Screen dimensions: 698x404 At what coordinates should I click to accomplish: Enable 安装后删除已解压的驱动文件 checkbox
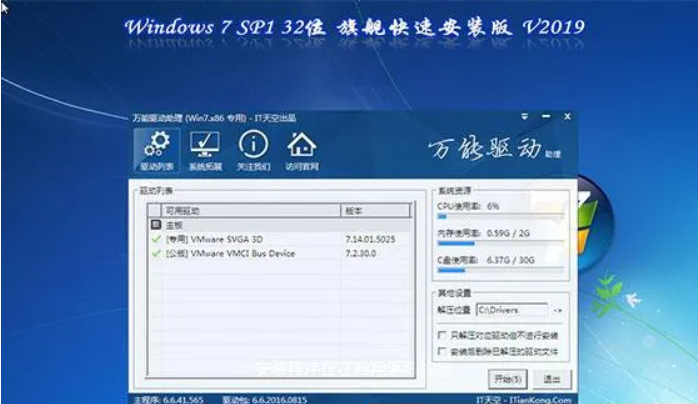tap(442, 351)
